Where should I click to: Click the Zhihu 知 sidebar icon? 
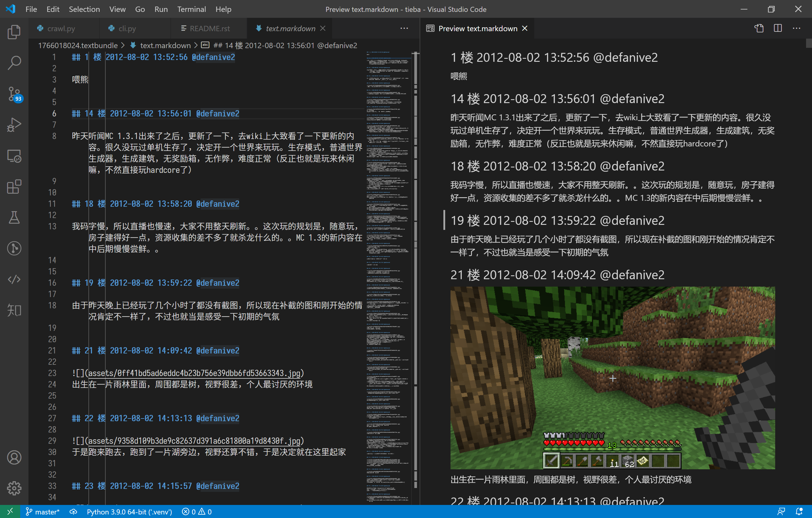(x=14, y=310)
